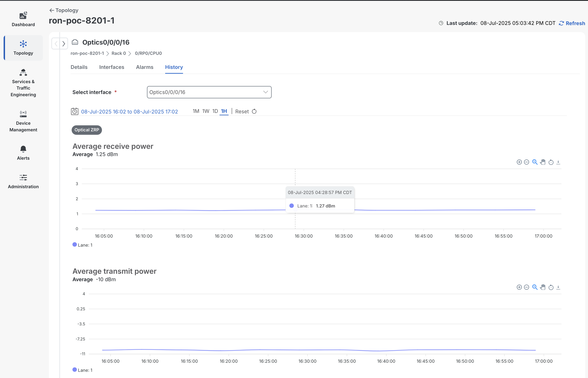
Task: Select the 1M time range
Action: tap(196, 111)
